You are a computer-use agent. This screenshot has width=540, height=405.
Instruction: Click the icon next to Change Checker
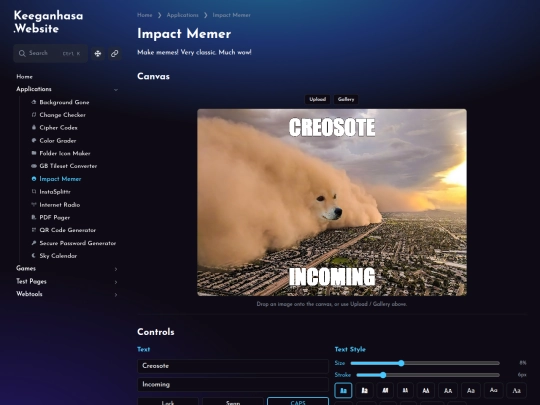click(x=34, y=115)
